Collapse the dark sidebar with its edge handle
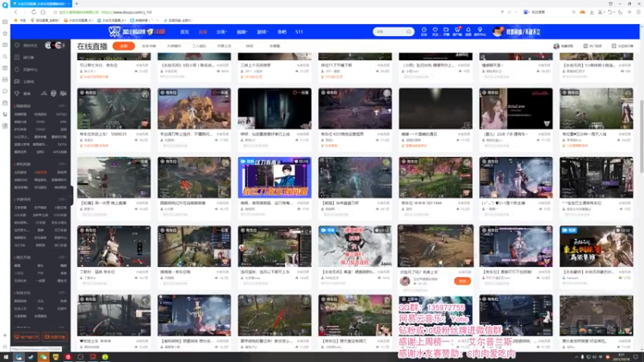This screenshot has width=644, height=362. pos(72,195)
